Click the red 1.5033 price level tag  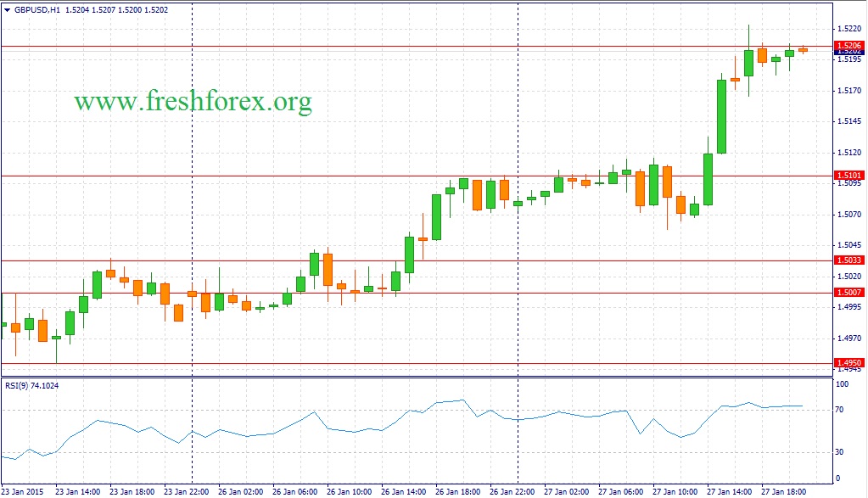point(848,260)
